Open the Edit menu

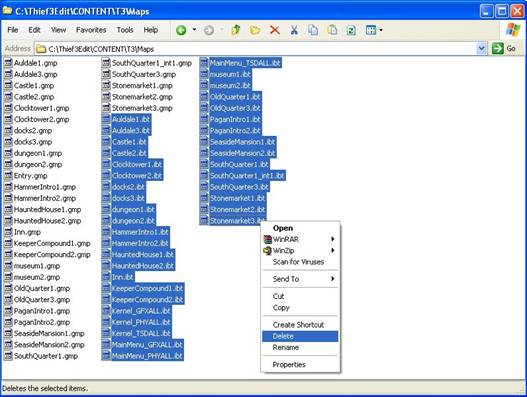(34, 30)
